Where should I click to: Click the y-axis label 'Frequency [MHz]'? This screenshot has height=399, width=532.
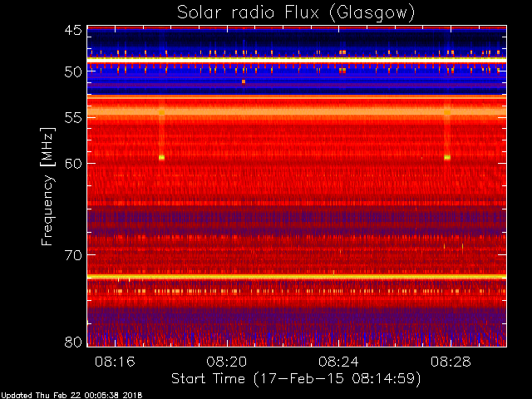(x=47, y=186)
